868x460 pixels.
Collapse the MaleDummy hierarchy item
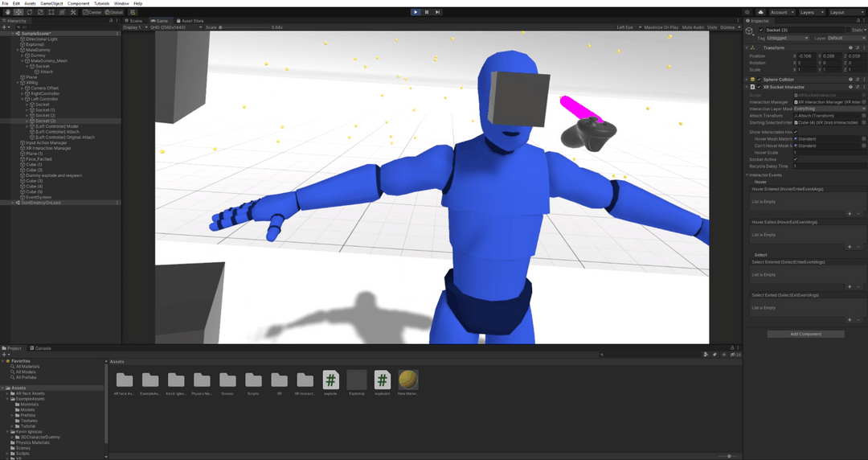tap(18, 50)
